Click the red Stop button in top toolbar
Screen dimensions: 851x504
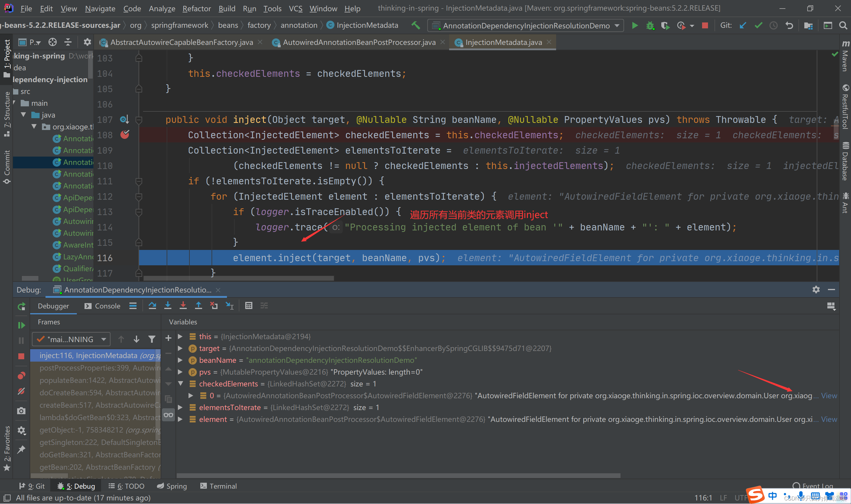click(705, 25)
